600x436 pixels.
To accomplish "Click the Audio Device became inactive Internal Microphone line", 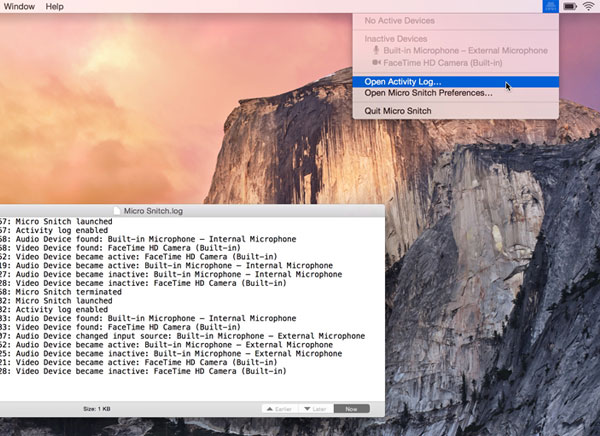I will coord(171,274).
